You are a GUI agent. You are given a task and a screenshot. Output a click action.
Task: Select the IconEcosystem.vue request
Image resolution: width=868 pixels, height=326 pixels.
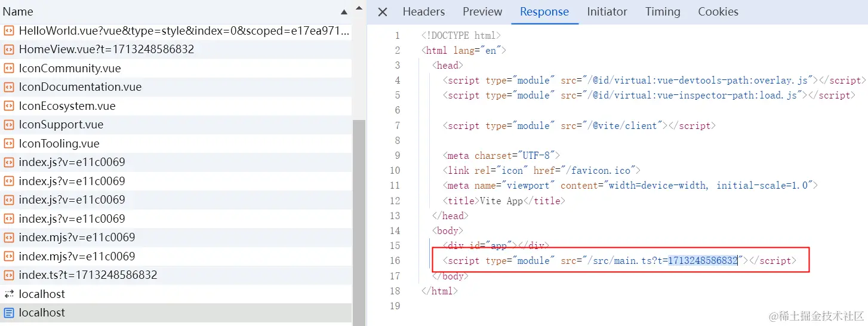click(176, 106)
